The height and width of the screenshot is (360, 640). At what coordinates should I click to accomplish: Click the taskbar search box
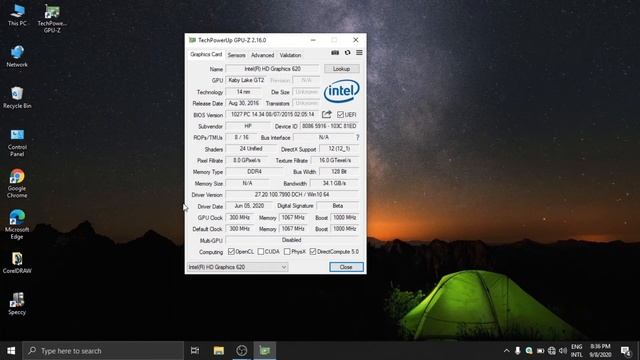103,351
